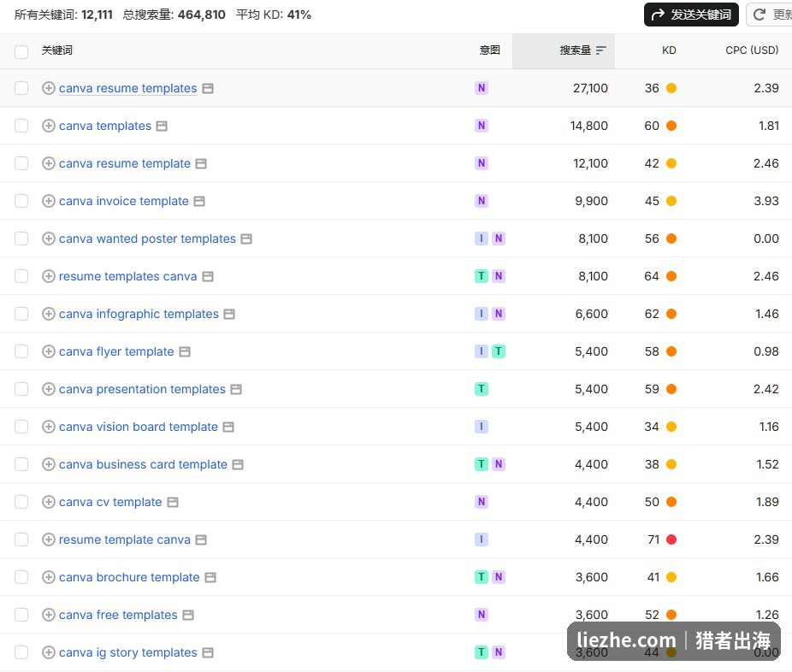Click the I intent badge for 'canva vision board template'
Screen dimensions: 792x672
pyautogui.click(x=482, y=427)
